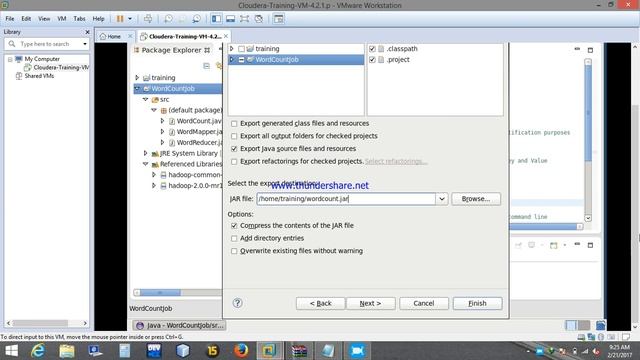This screenshot has height=360, width=640.
Task: Click the send Ctrl+Alt+Del toolbar icon
Action: coord(148,19)
